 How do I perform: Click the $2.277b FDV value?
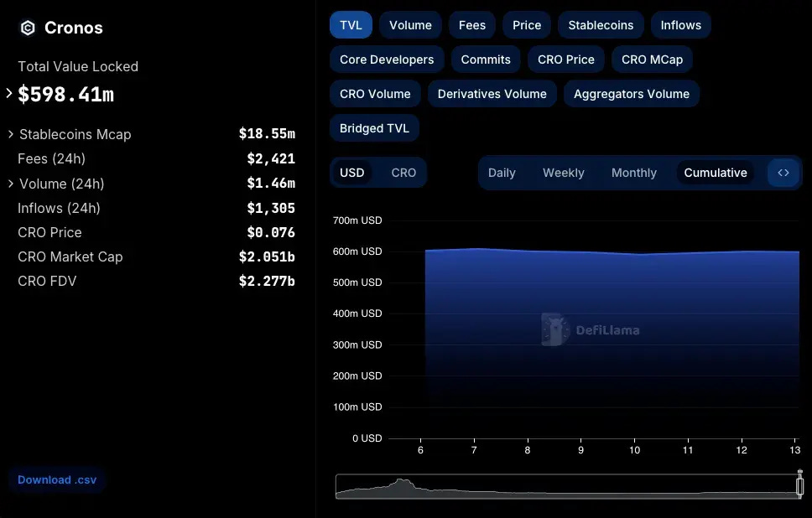click(x=267, y=281)
